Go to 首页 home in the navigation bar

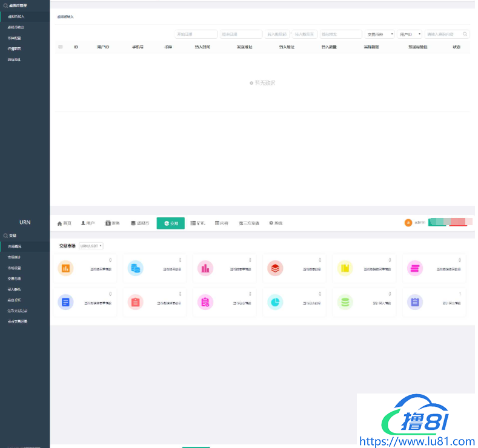(64, 223)
